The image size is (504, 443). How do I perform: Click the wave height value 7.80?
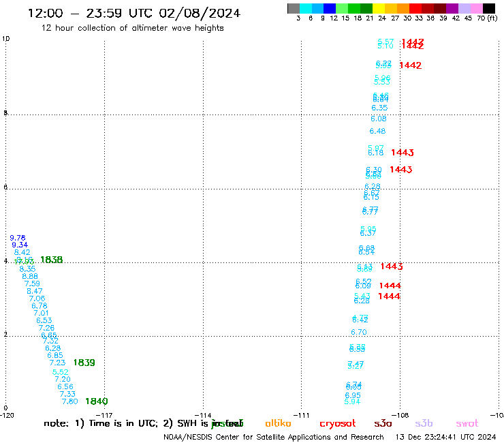(x=69, y=401)
